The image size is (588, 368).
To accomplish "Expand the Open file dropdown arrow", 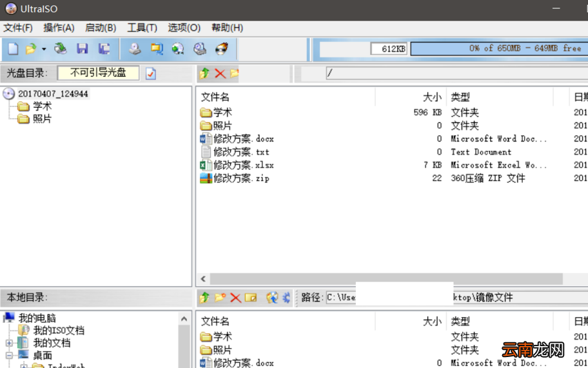I will pyautogui.click(x=44, y=49).
